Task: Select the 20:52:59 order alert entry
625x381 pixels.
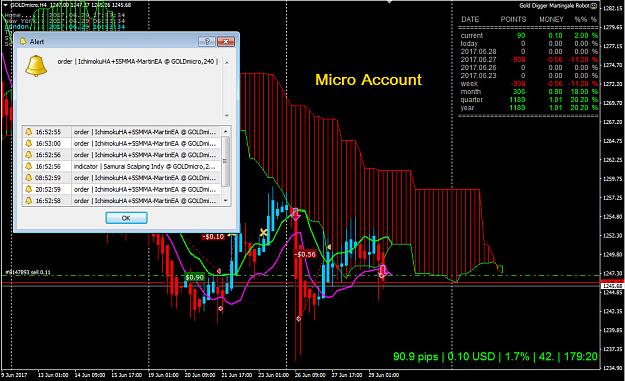Action: pyautogui.click(x=122, y=189)
